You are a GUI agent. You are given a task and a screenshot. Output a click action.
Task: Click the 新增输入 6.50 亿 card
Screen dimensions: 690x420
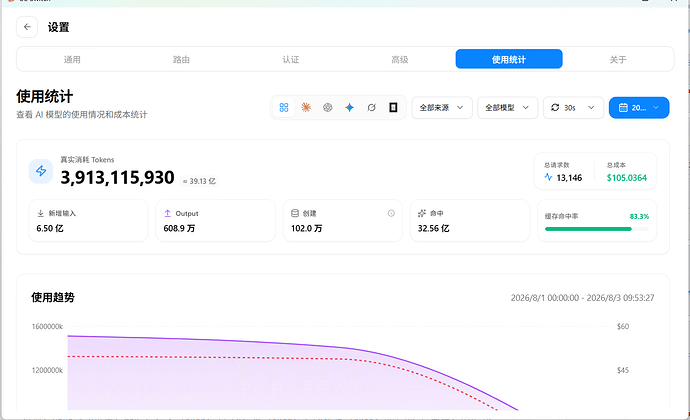click(88, 221)
